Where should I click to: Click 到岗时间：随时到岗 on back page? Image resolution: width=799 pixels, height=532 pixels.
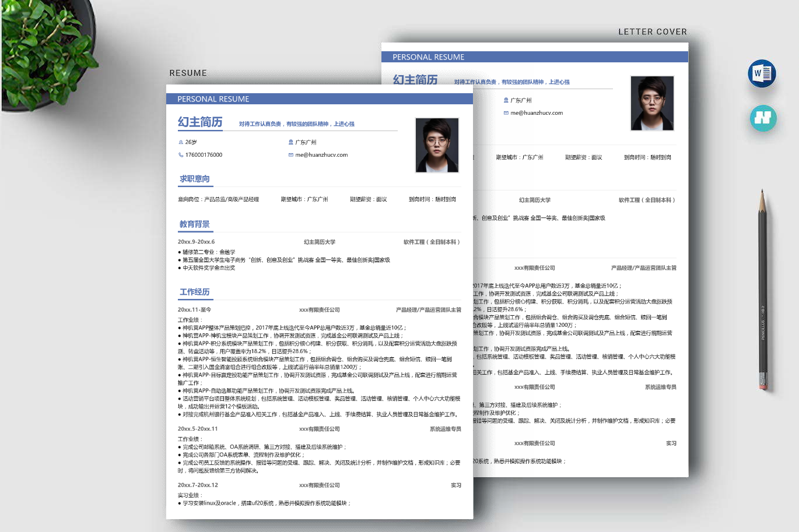[648, 157]
